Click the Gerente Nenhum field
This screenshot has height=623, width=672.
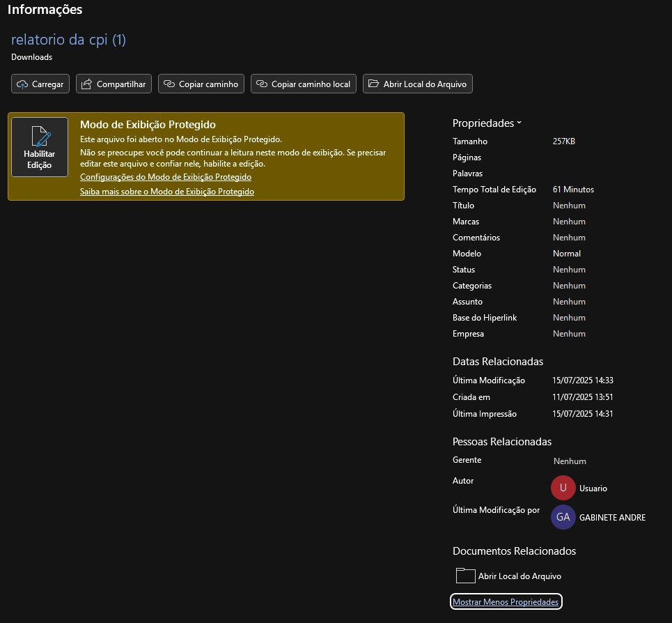(570, 461)
